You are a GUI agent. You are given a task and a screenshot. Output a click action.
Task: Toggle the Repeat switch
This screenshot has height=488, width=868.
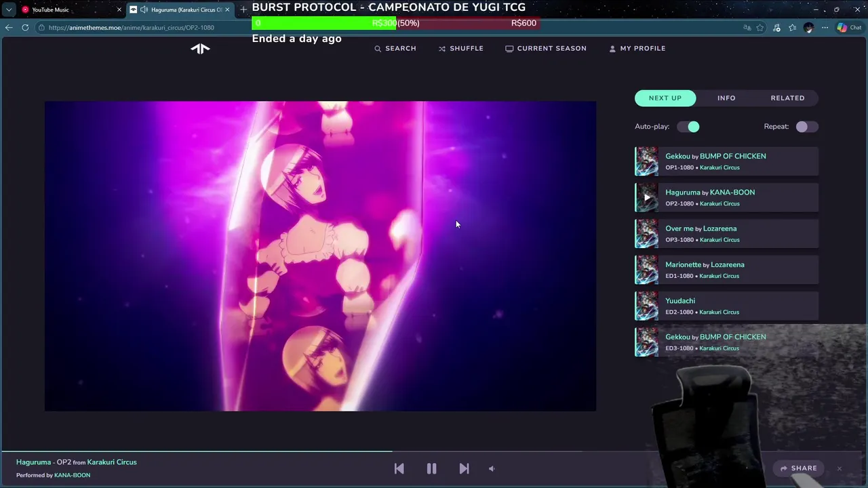[807, 127]
